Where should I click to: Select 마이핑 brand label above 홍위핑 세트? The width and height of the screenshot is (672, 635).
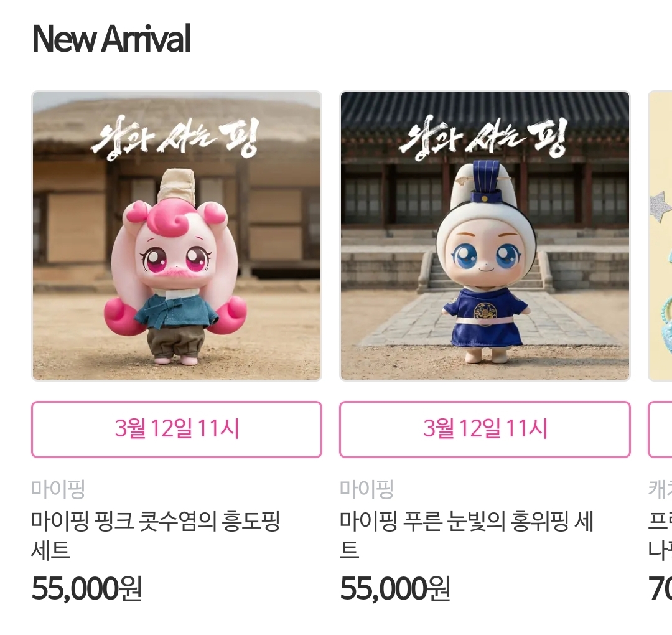pyautogui.click(x=366, y=489)
